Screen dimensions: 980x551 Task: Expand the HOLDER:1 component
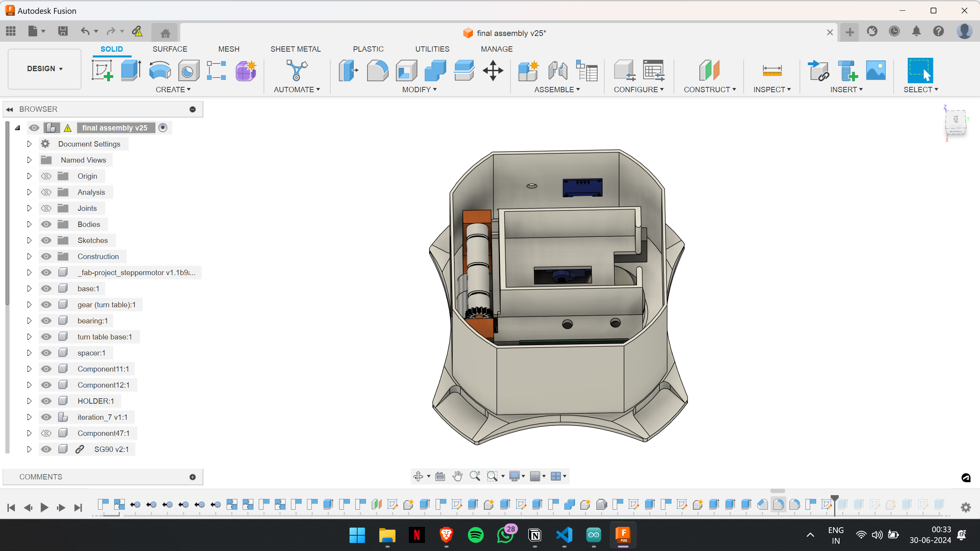[29, 401]
